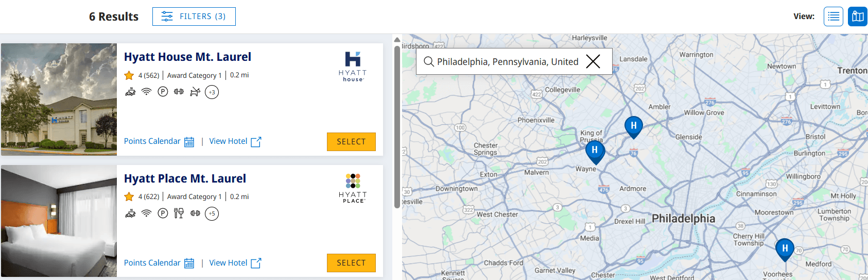Open the Hyatt House building photo
This screenshot has width=868, height=280.
click(59, 100)
